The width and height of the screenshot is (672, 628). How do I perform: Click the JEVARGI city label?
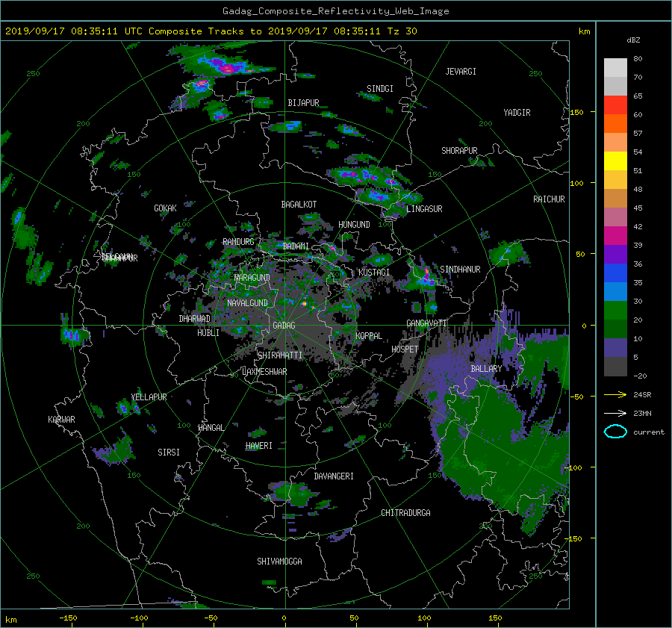pyautogui.click(x=461, y=72)
